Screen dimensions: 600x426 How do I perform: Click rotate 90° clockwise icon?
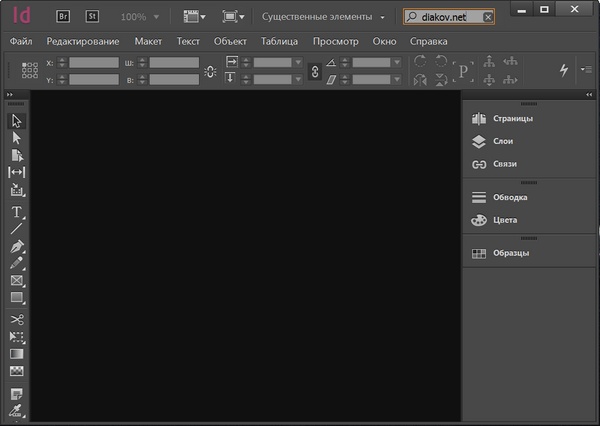tap(420, 61)
